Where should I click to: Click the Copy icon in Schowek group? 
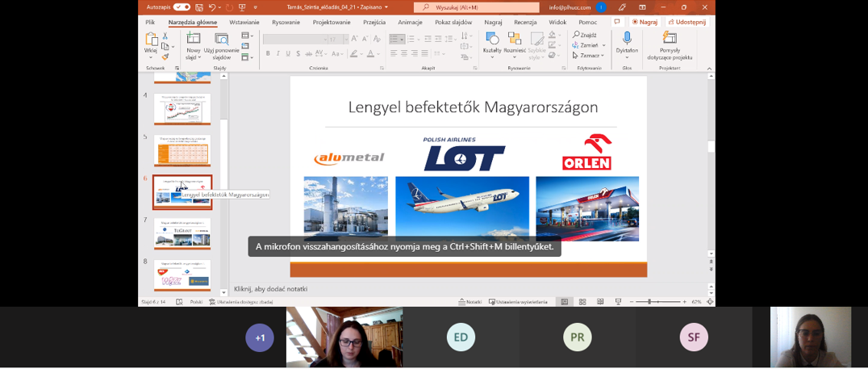[165, 47]
